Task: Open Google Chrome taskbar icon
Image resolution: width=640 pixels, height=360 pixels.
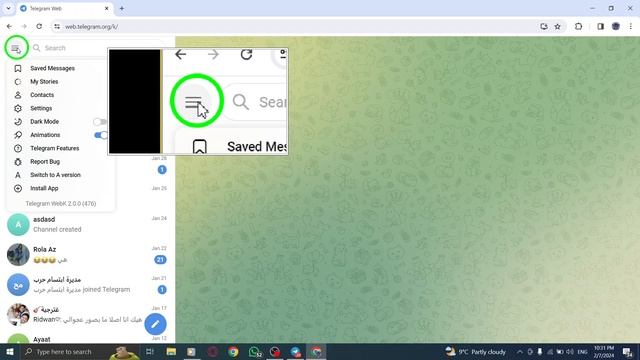Action: coord(233,351)
